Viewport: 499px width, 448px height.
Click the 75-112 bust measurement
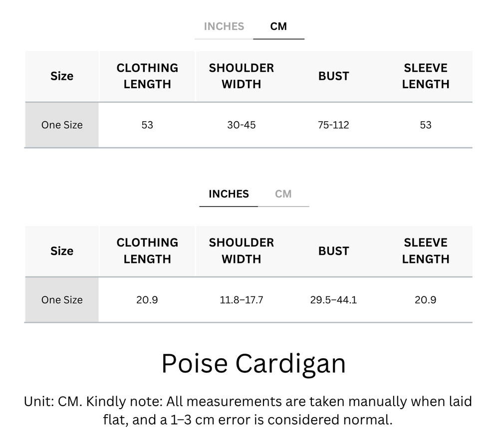tap(333, 125)
